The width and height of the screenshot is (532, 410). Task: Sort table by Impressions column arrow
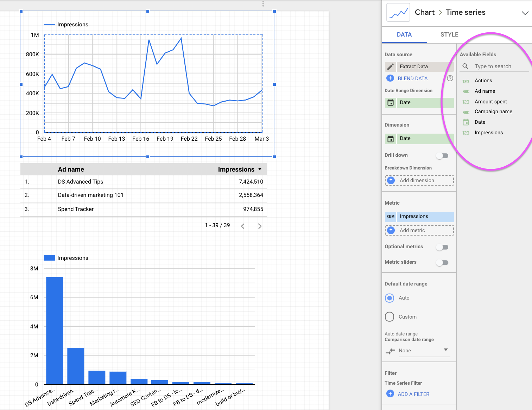tap(260, 169)
